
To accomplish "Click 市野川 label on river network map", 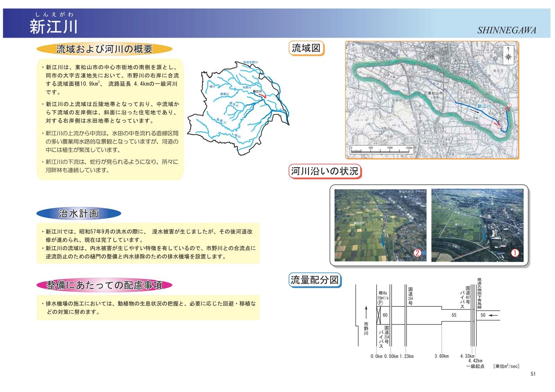I will click(247, 88).
